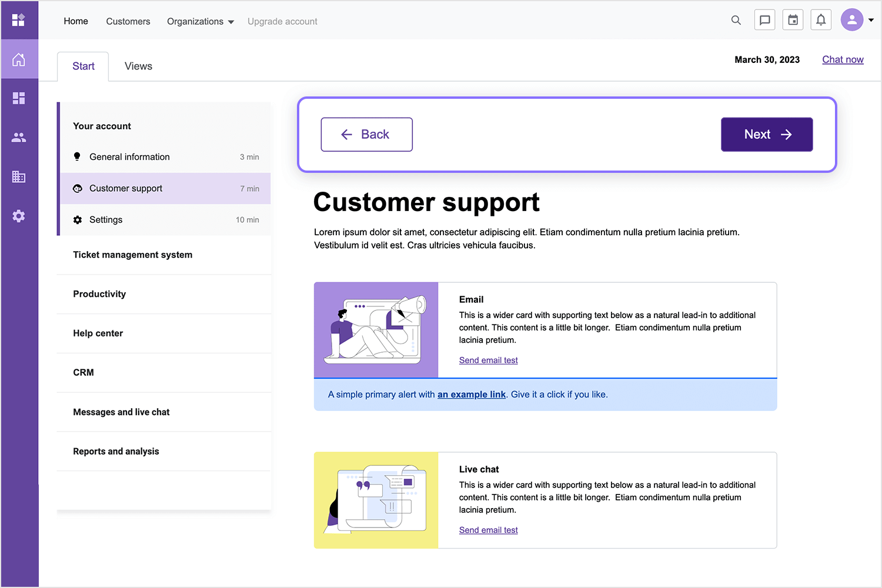The height and width of the screenshot is (588, 882).
Task: Collapse the Your account section
Action: coord(102,126)
